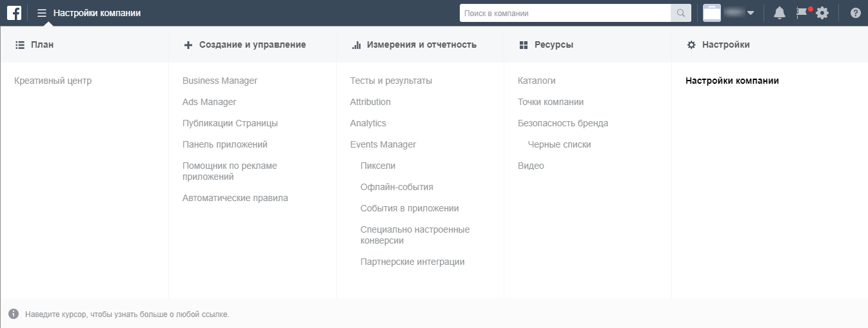The width and height of the screenshot is (868, 328).
Task: Toggle the hamburger menu icon
Action: 42,13
